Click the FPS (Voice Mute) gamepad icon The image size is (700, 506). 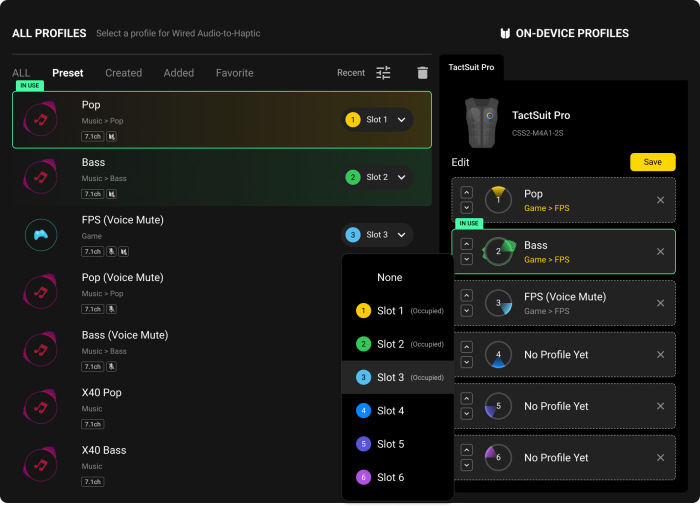click(41, 234)
